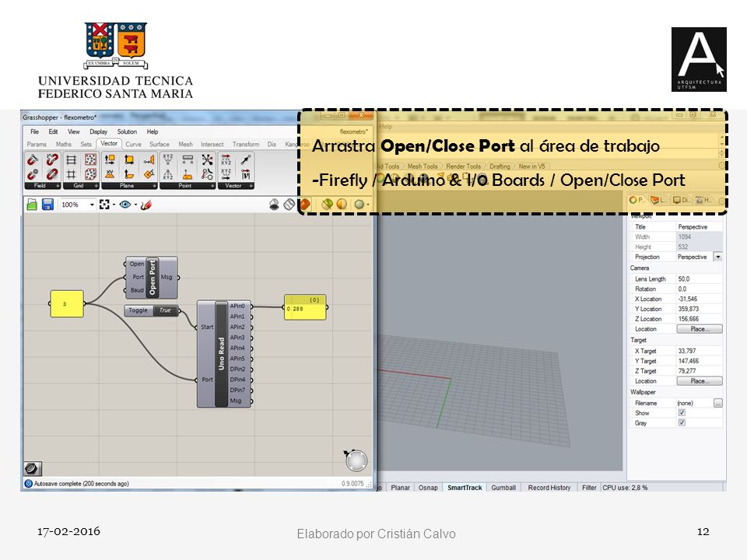Screen dimensions: 747x560
Task: Toggle Gumball in Rhino status bar
Action: 503,488
